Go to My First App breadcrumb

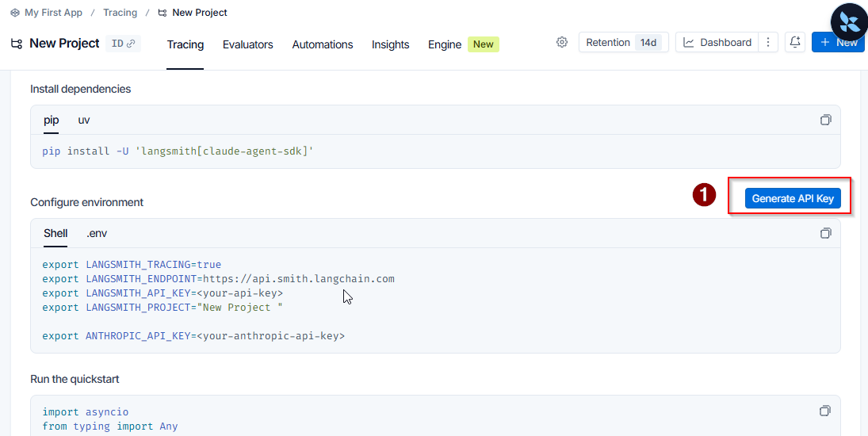(53, 12)
